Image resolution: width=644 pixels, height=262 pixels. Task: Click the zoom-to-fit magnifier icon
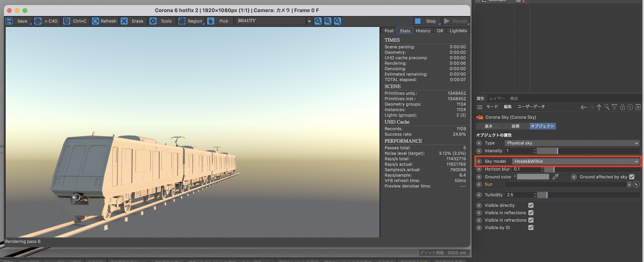click(x=337, y=21)
